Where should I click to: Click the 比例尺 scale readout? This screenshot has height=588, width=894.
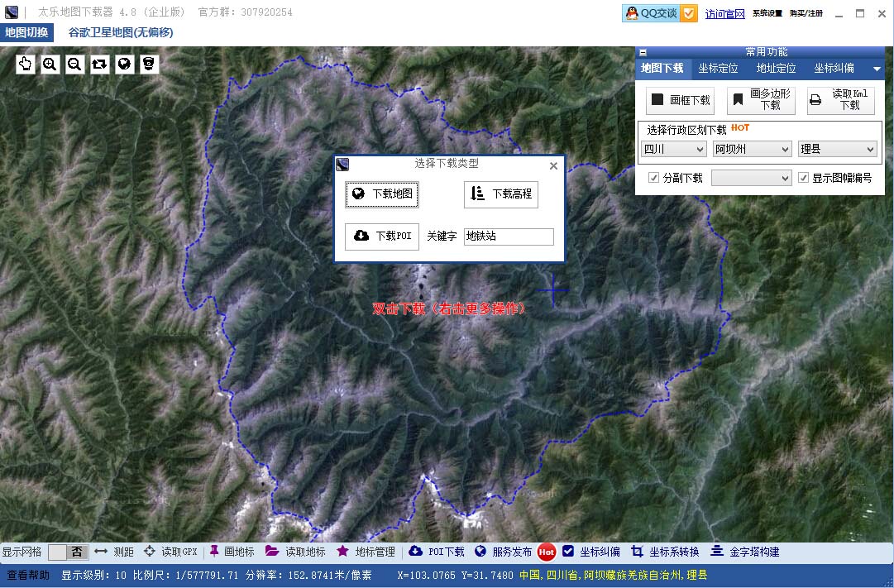[185, 575]
